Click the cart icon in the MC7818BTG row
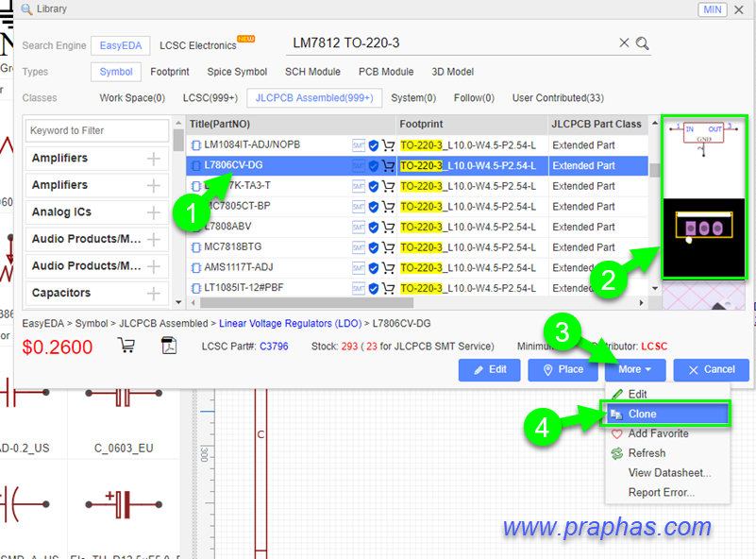 tap(388, 247)
